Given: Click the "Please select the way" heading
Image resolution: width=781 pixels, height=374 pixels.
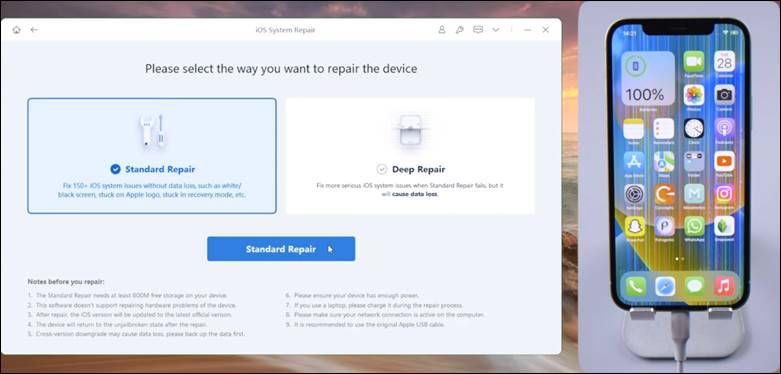Looking at the screenshot, I should click(281, 69).
